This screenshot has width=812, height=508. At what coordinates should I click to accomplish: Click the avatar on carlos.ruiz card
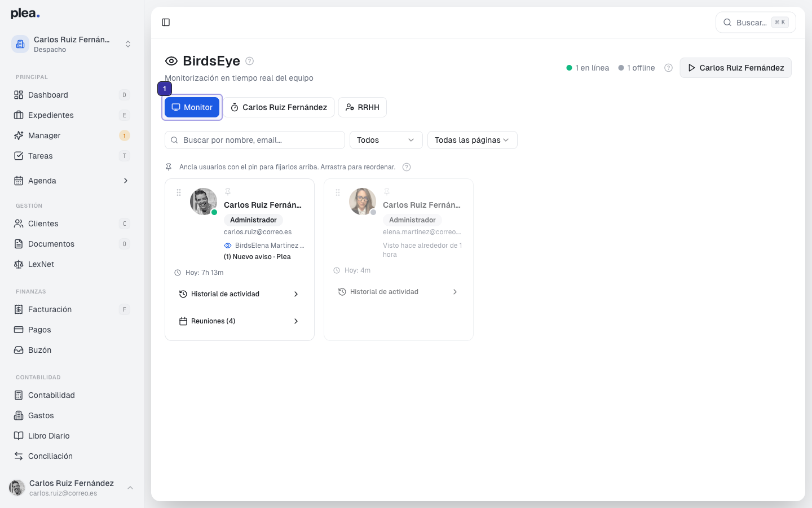pos(204,202)
